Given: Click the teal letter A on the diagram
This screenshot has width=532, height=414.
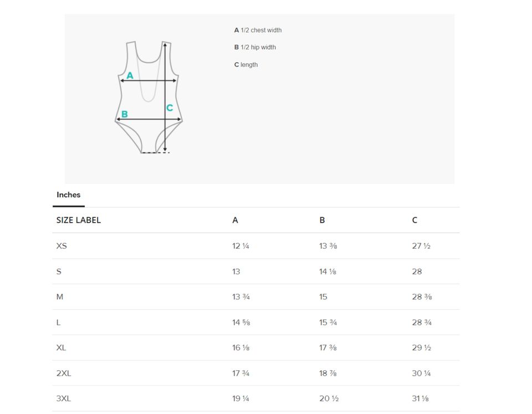Looking at the screenshot, I should [x=130, y=75].
